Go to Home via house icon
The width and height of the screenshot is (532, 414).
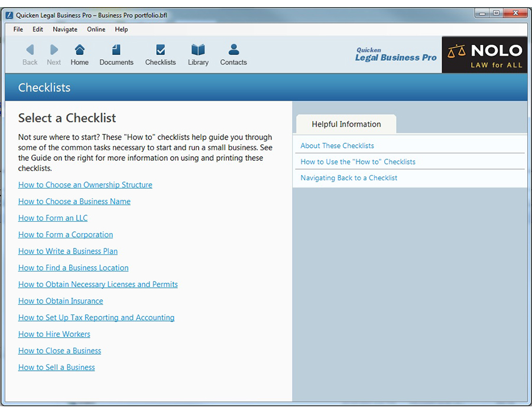click(80, 50)
